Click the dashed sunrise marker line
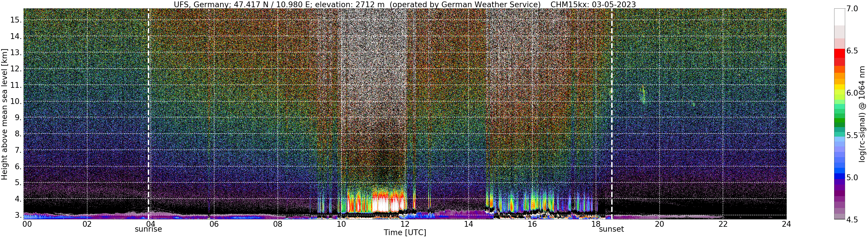Viewport: 868px width, 238px height. coord(148,114)
